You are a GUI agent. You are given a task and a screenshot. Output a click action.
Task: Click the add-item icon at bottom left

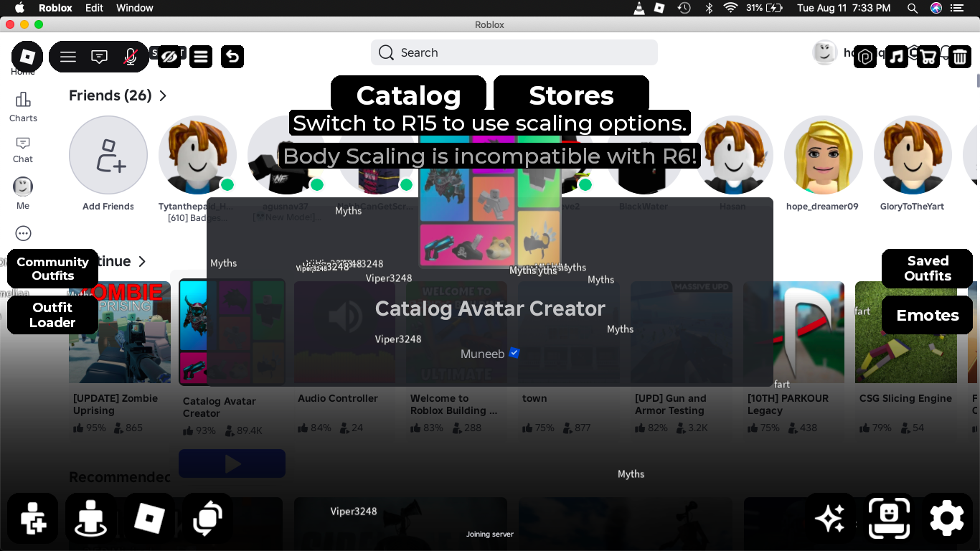pos(33,517)
